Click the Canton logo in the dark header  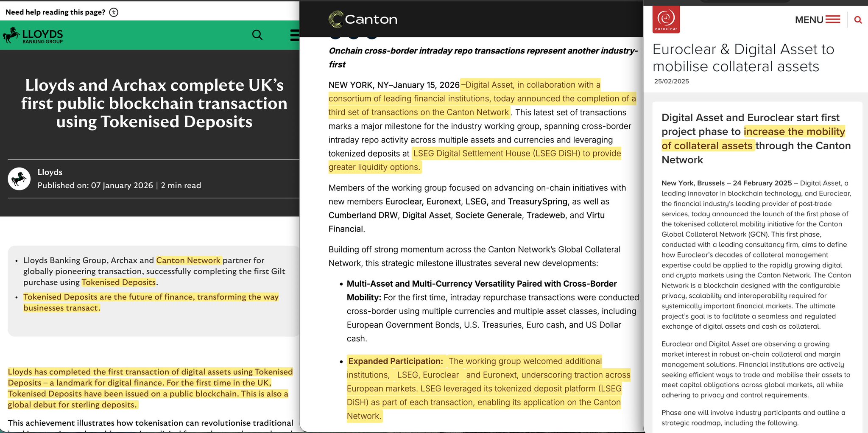(363, 19)
